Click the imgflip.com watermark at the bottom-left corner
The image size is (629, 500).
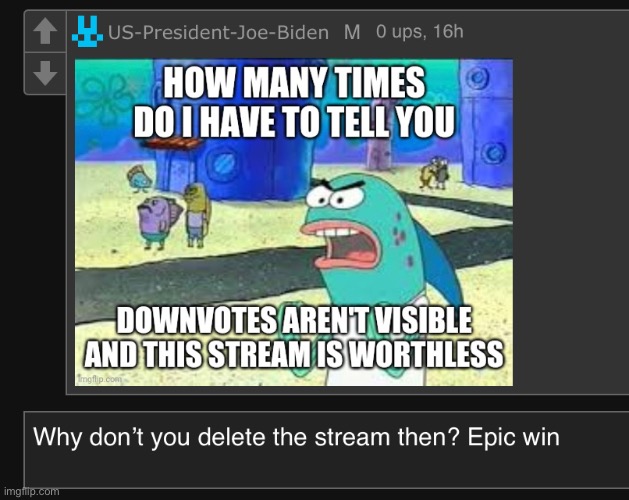pos(31,491)
